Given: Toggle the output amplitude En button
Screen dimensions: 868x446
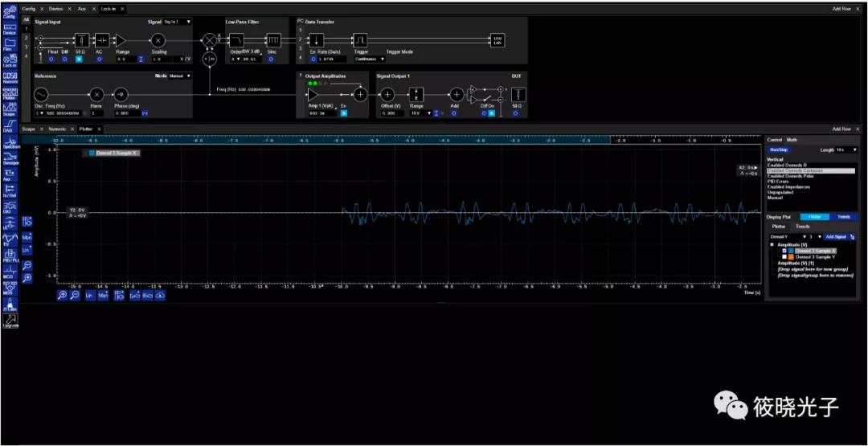Looking at the screenshot, I should (x=343, y=113).
